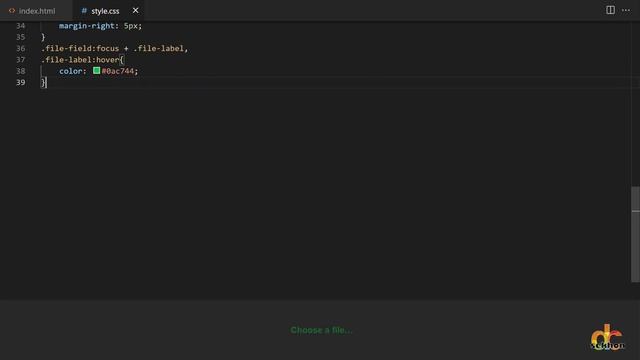Click the HTML file icon on index.html tab
The height and width of the screenshot is (360, 640).
pyautogui.click(x=12, y=11)
